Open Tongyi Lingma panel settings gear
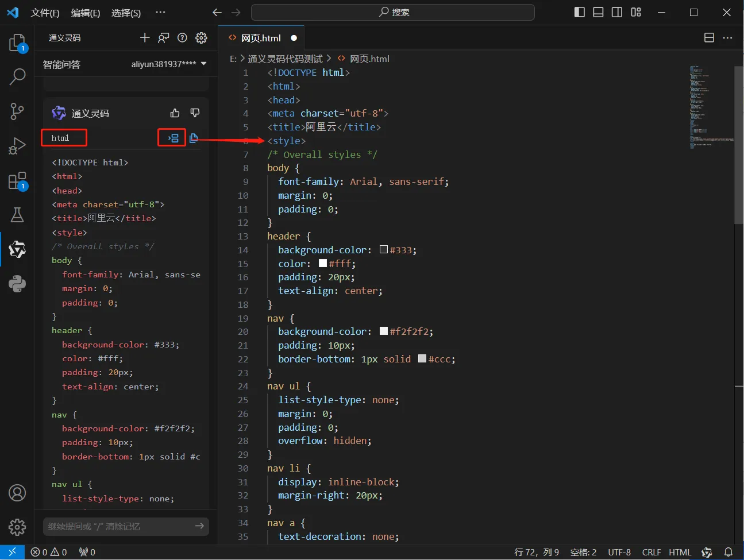 [201, 38]
